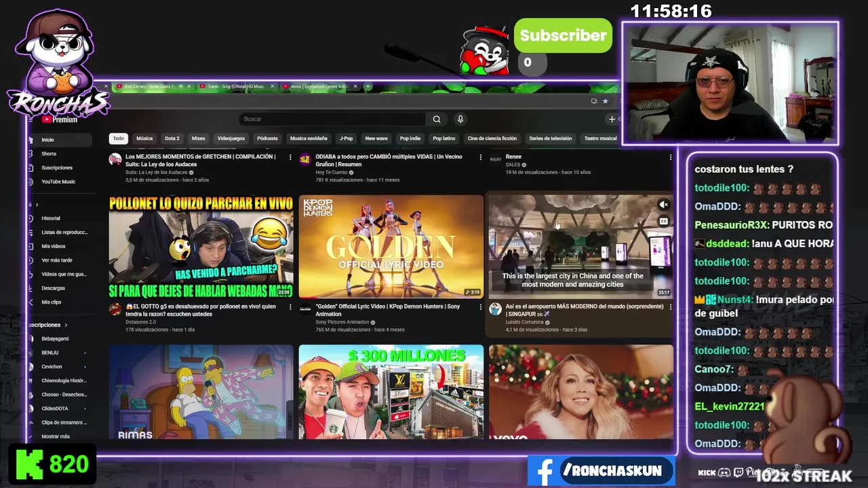Select the Dota 2 filter chip
The height and width of the screenshot is (488, 868).
172,138
